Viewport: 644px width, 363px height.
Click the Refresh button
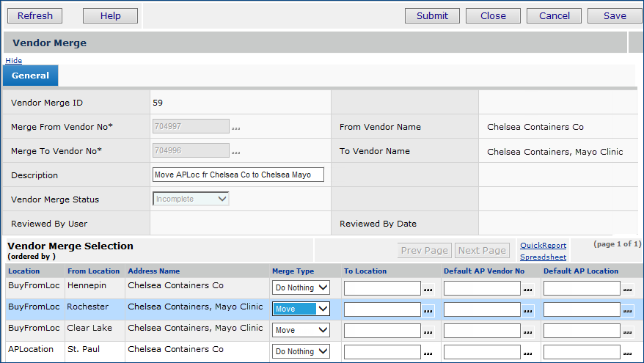pyautogui.click(x=34, y=15)
